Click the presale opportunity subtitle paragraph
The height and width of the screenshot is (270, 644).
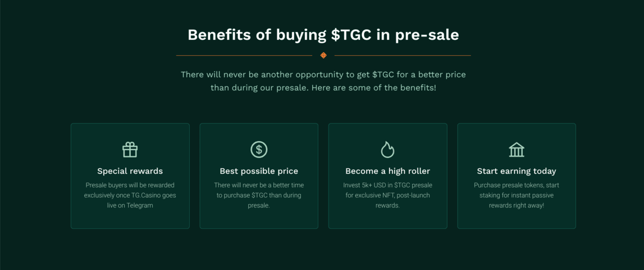pos(323,82)
